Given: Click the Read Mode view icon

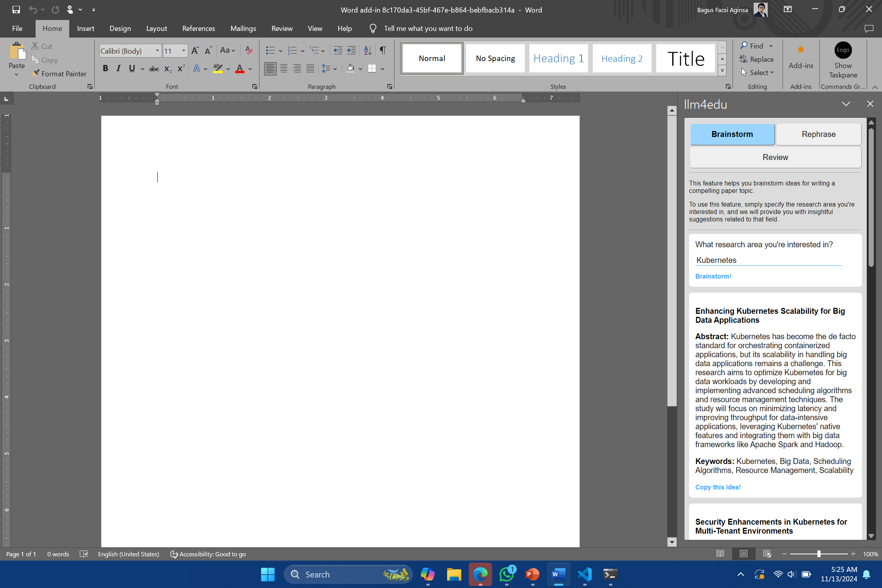Looking at the screenshot, I should (720, 554).
